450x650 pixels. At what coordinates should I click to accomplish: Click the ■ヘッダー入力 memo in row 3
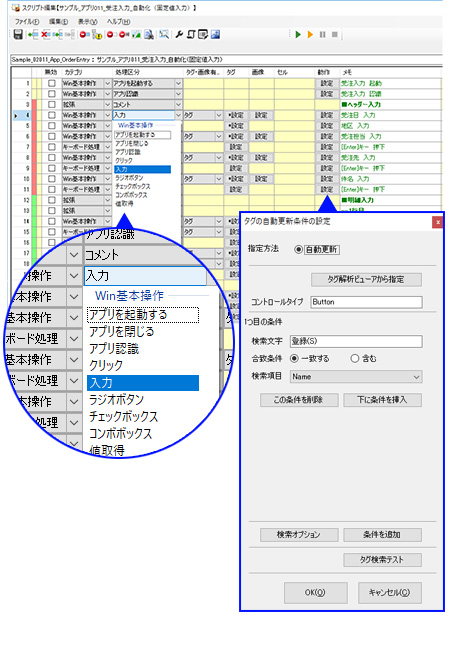361,105
